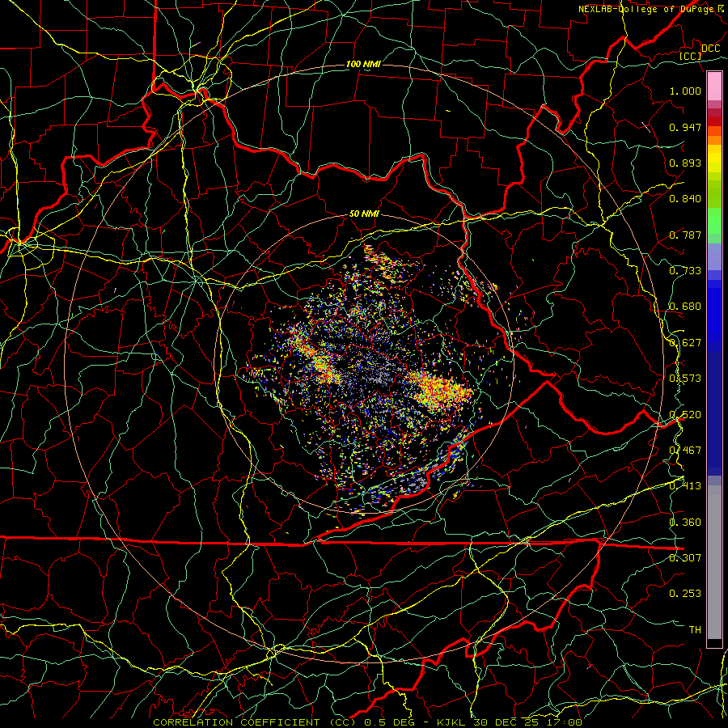Click the DCC product label
The height and width of the screenshot is (728, 728).
[710, 49]
